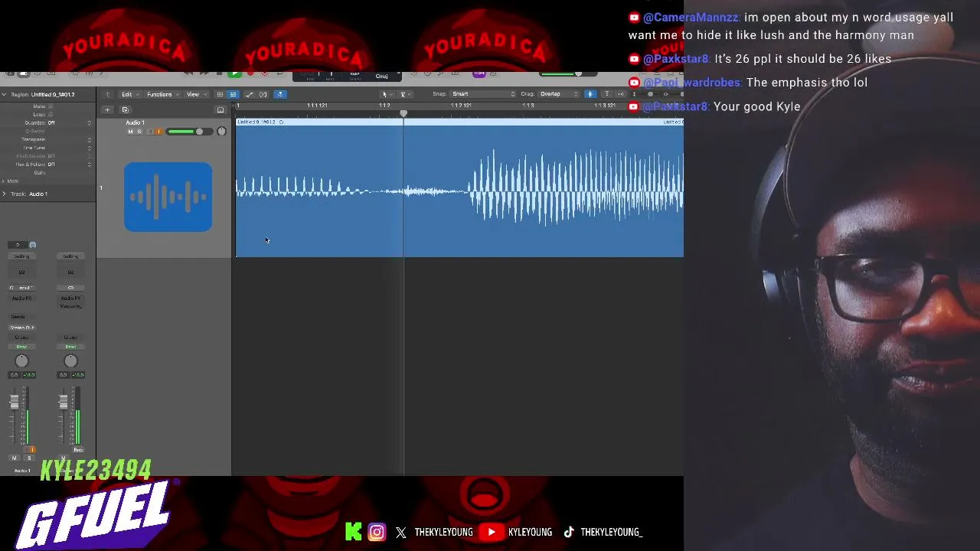Show the grid view button in the tracks toolbar
Viewport: 980px width, 551px height.
click(220, 94)
